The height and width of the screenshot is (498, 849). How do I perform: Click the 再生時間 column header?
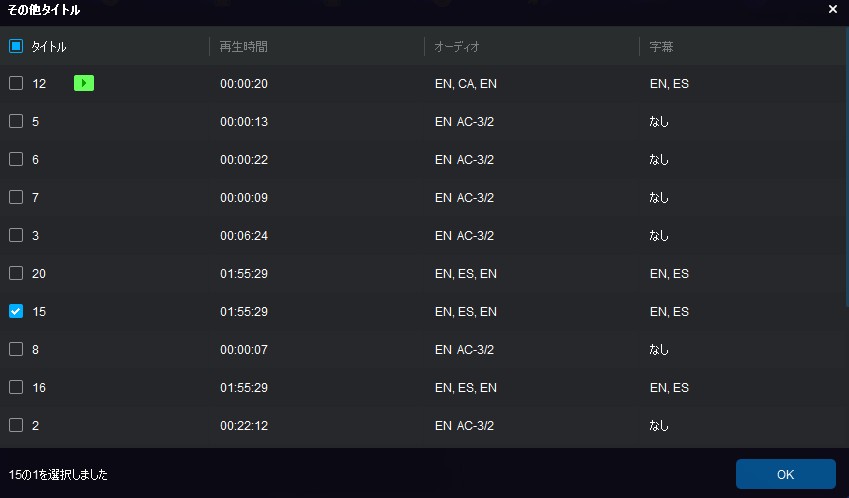coord(243,47)
